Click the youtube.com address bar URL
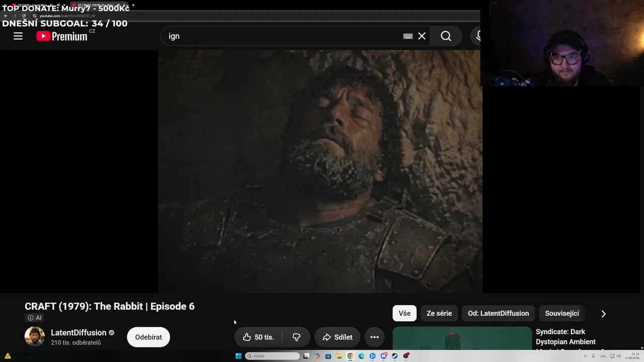The image size is (644, 362). tap(67, 16)
